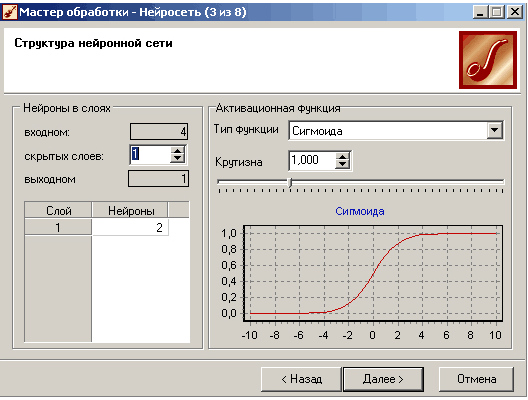The width and height of the screenshot is (528, 400).
Task: Click the Слой column header
Action: [x=58, y=210]
